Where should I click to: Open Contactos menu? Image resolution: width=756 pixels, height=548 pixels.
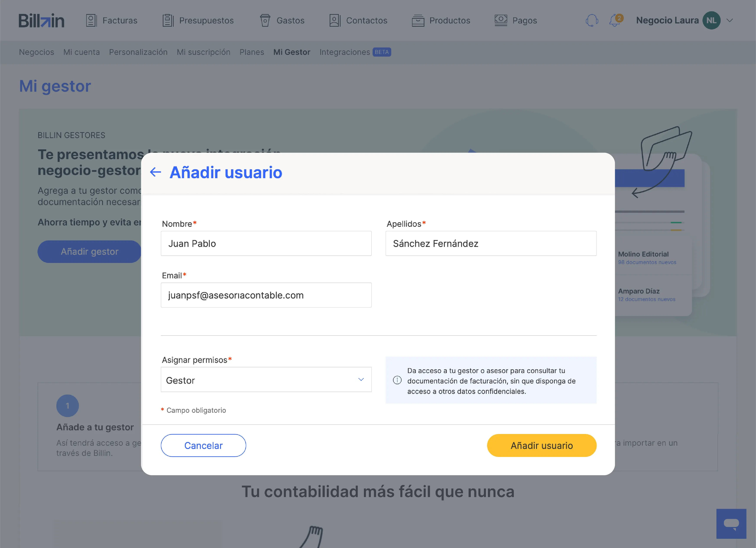[x=358, y=20]
